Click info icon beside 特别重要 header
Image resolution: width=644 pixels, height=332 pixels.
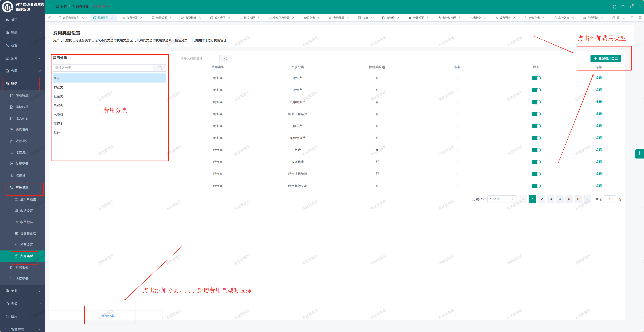point(384,67)
